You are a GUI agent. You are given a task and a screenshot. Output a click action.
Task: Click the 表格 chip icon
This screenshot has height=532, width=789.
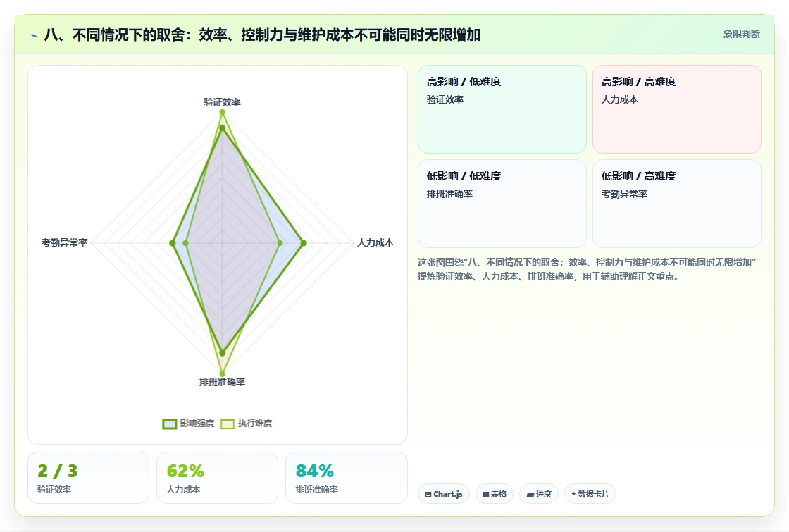click(x=485, y=494)
